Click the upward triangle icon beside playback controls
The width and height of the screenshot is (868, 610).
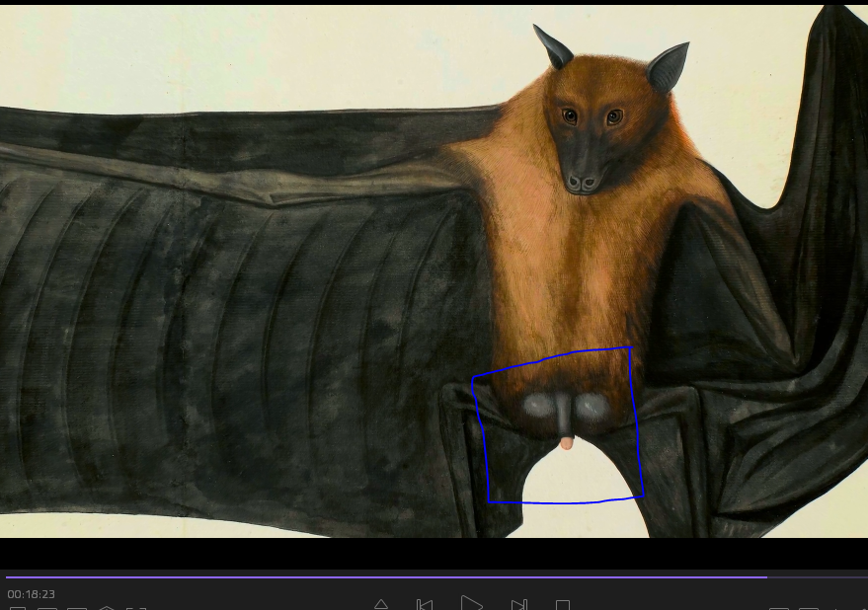381,604
